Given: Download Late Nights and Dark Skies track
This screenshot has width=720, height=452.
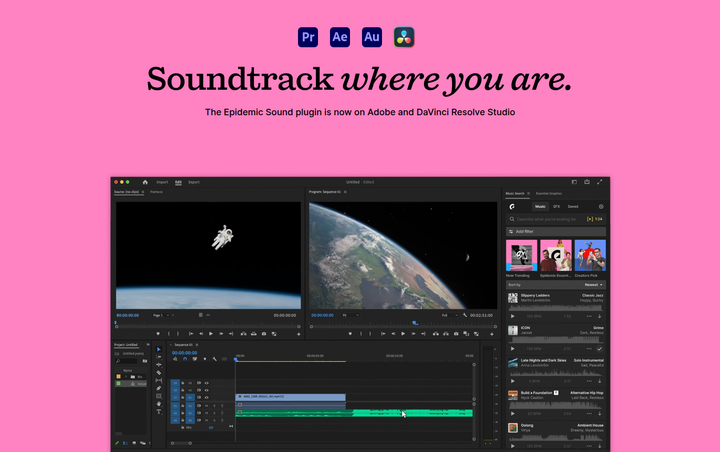Looking at the screenshot, I should (599, 381).
